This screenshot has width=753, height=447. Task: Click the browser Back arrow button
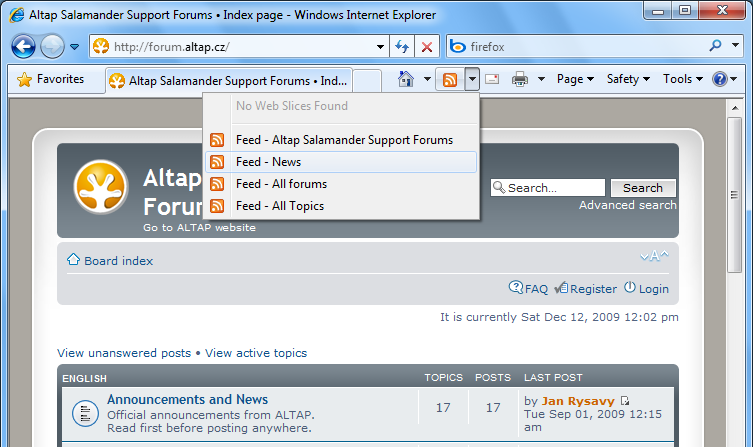24,46
